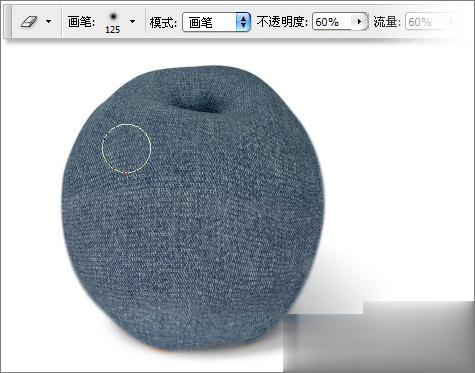Click the options bar gripper handle
This screenshot has width=475, height=373.
(x=8, y=22)
